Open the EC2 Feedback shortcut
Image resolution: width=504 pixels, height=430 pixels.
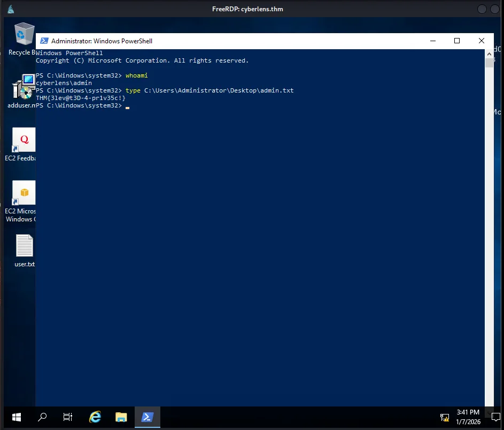point(24,140)
